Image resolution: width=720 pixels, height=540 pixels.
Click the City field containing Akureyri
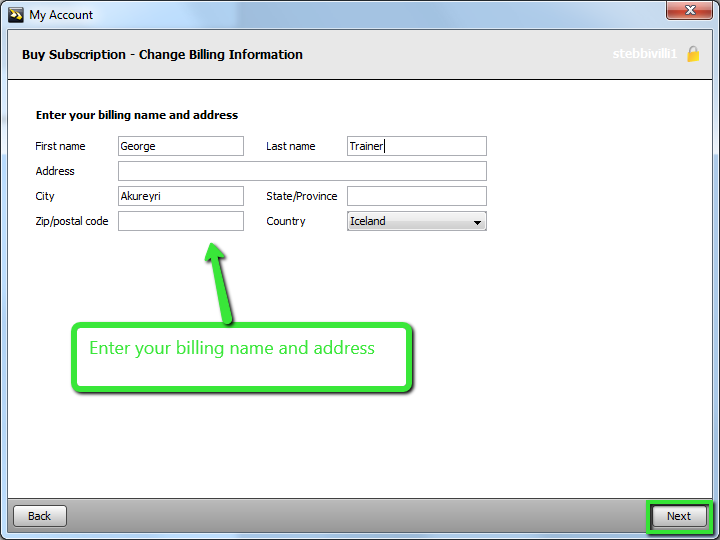tap(181, 196)
